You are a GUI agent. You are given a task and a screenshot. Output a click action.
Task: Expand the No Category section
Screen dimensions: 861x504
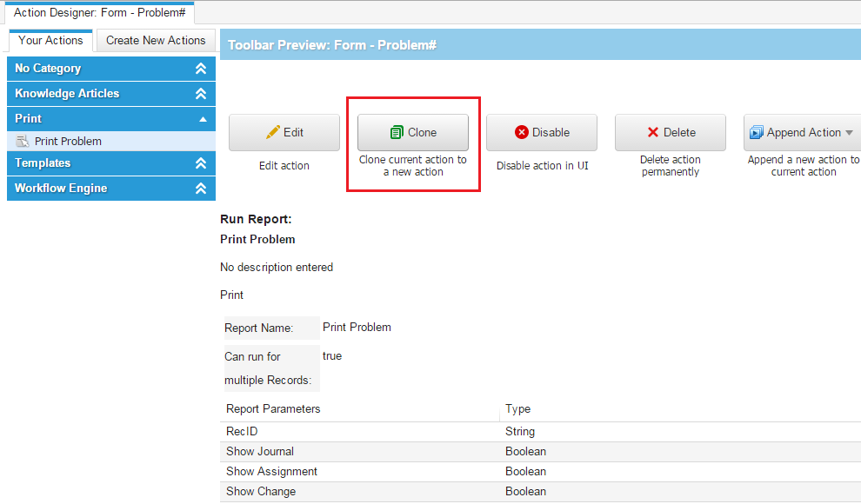click(201, 69)
